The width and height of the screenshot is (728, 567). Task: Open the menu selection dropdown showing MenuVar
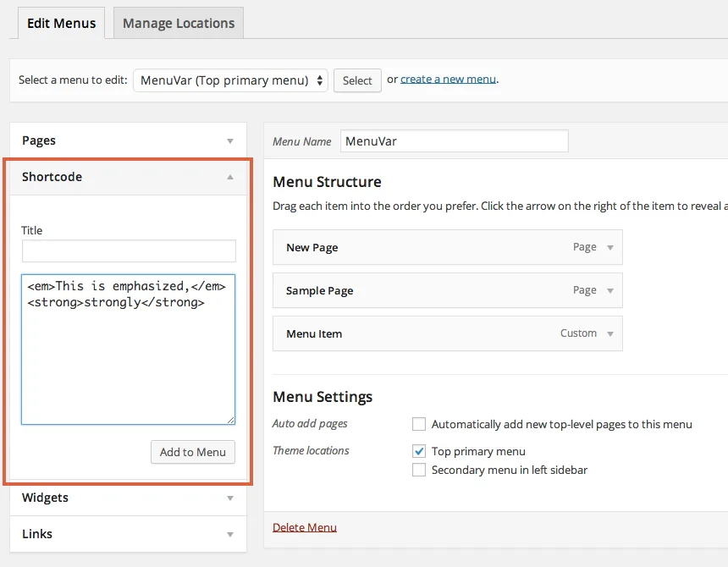(x=230, y=80)
